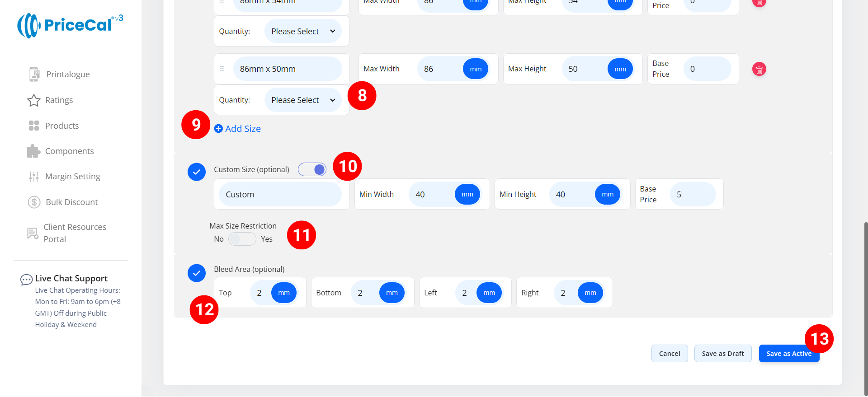Click the Products grid icon
The height and width of the screenshot is (397, 868).
34,126
